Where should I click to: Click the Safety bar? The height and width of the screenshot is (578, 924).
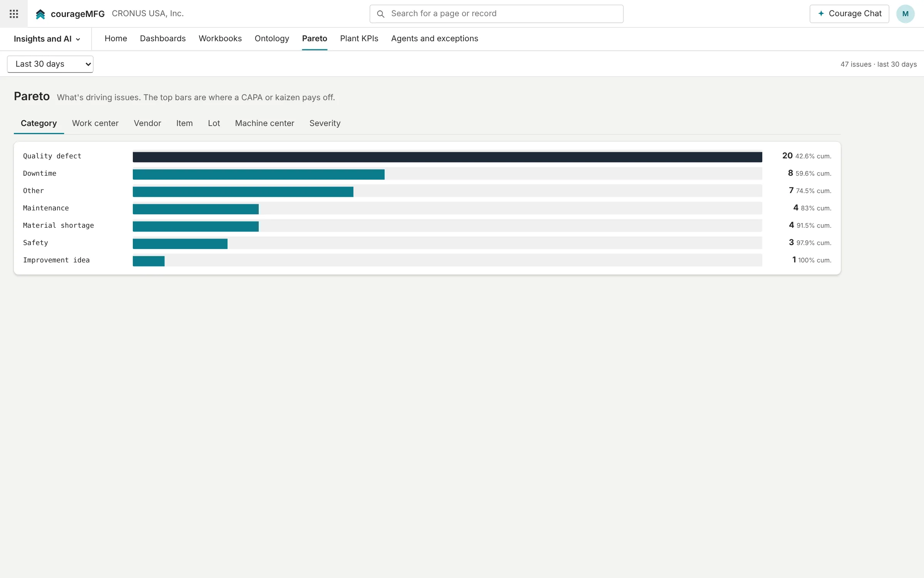pos(180,244)
